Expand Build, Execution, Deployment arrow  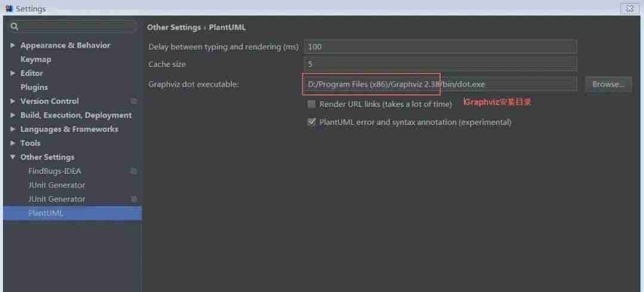[13, 115]
